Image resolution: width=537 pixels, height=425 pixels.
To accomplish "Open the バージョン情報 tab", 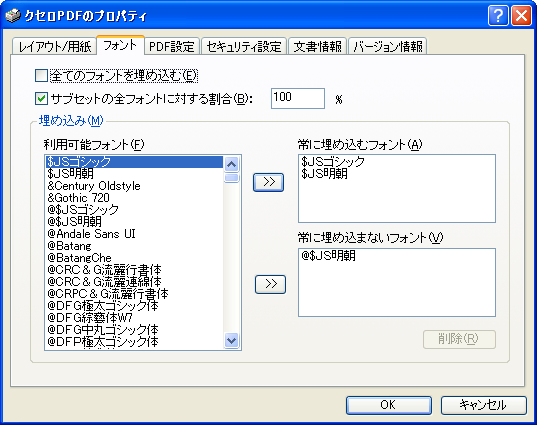I will point(387,46).
